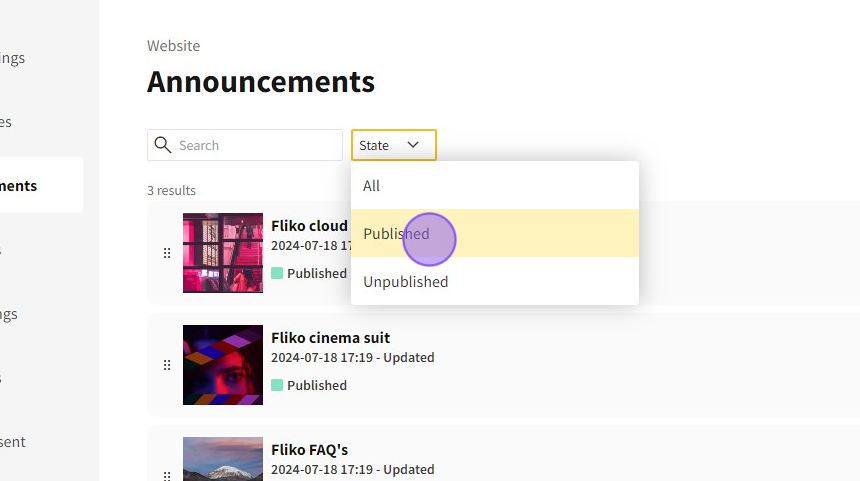Click the Fliko FAQ's mountain thumbnail
Viewport: 860px width, 481px height.
point(223,460)
